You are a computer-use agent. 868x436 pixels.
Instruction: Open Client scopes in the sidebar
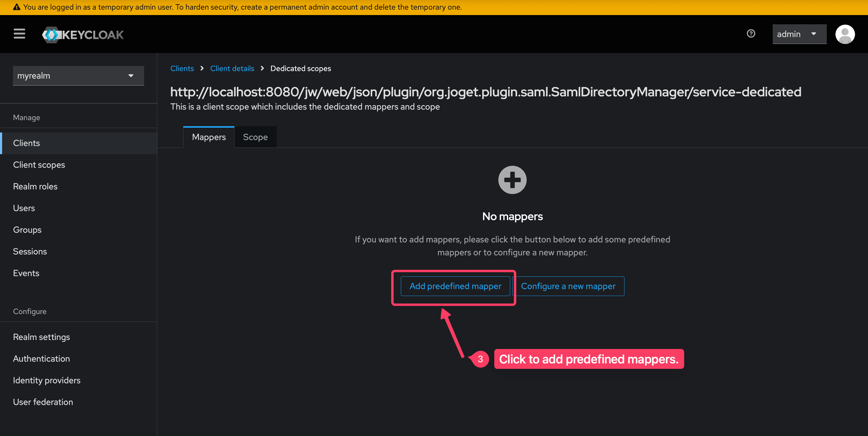pyautogui.click(x=78, y=165)
